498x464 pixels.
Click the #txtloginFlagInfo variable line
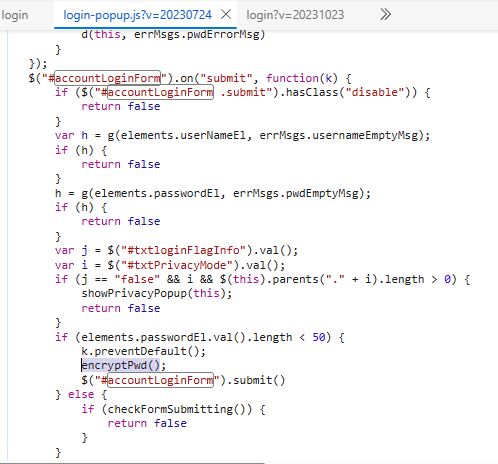pos(176,250)
